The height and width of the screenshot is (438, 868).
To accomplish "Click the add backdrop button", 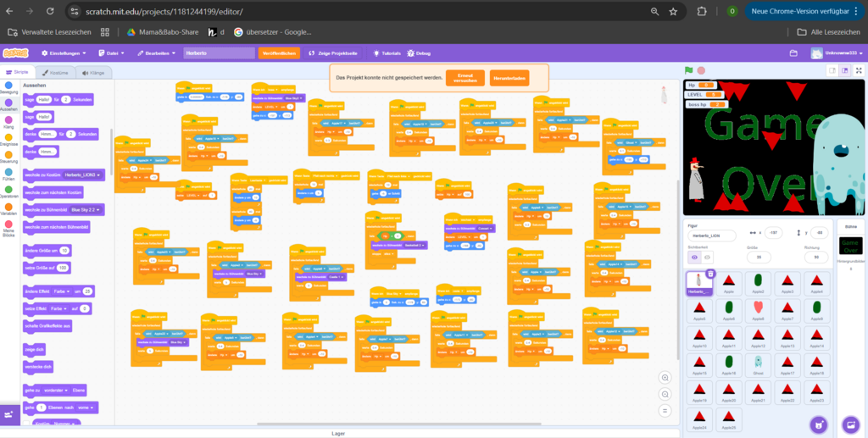I will tap(849, 424).
